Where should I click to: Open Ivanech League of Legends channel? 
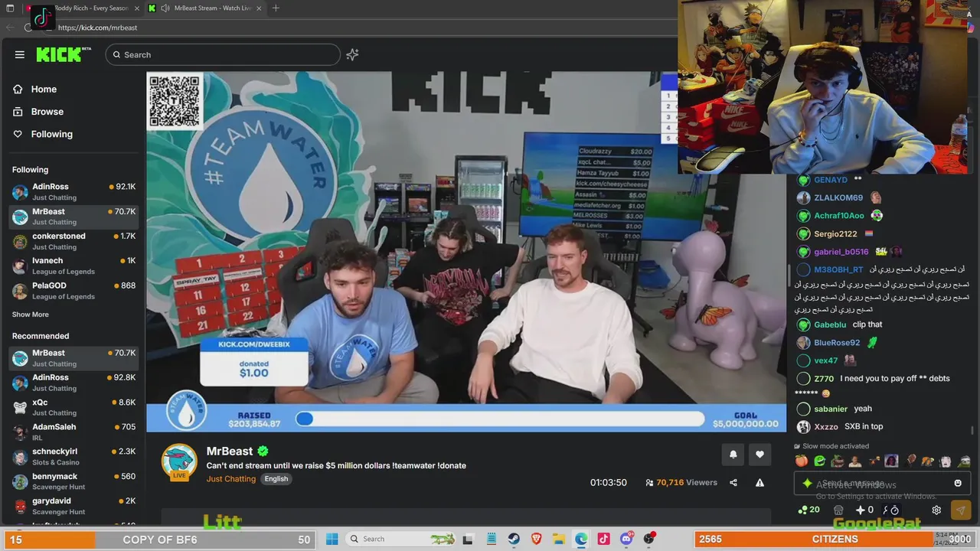click(x=73, y=266)
